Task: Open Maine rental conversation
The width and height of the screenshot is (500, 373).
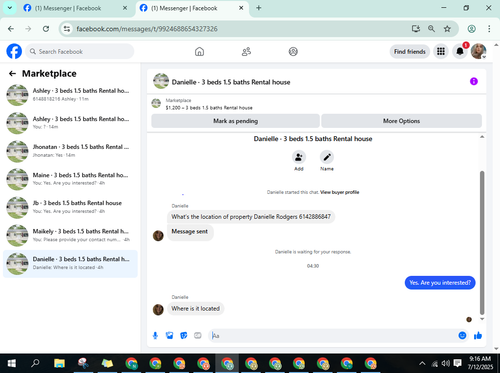Action: 70,179
